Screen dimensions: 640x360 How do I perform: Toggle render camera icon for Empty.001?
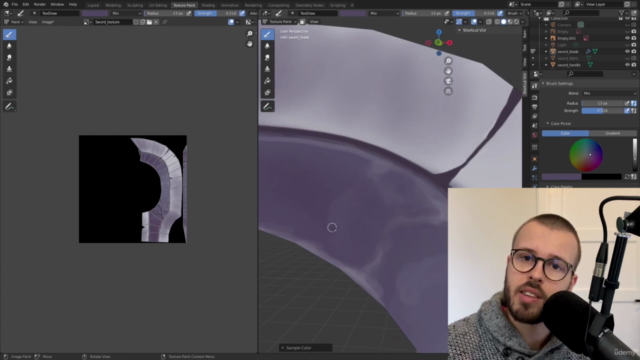(634, 38)
